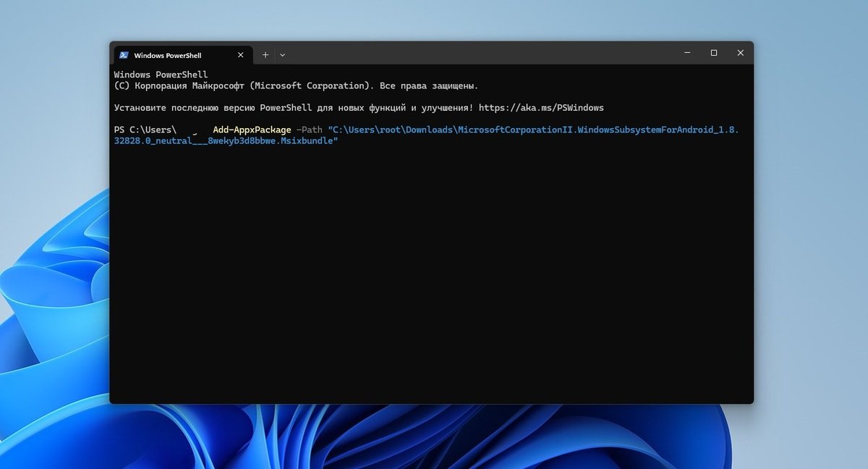Click the PS C:\Users\ prompt text

click(145, 130)
